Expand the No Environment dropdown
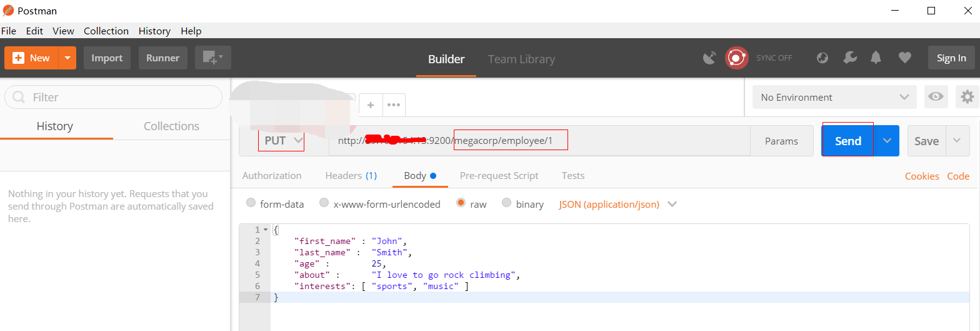The height and width of the screenshot is (331, 980). click(x=834, y=97)
